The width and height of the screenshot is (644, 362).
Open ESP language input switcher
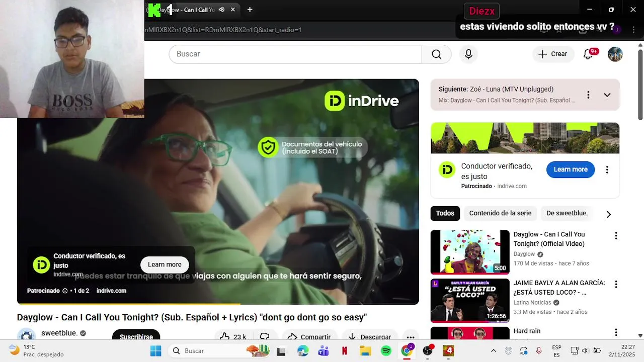coord(556,350)
